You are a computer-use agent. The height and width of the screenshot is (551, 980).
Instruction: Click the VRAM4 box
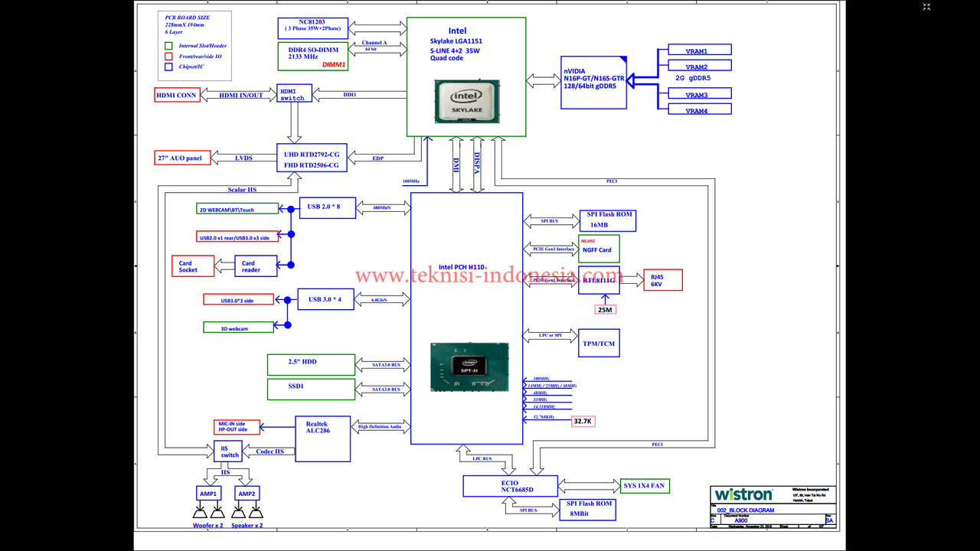(x=699, y=110)
